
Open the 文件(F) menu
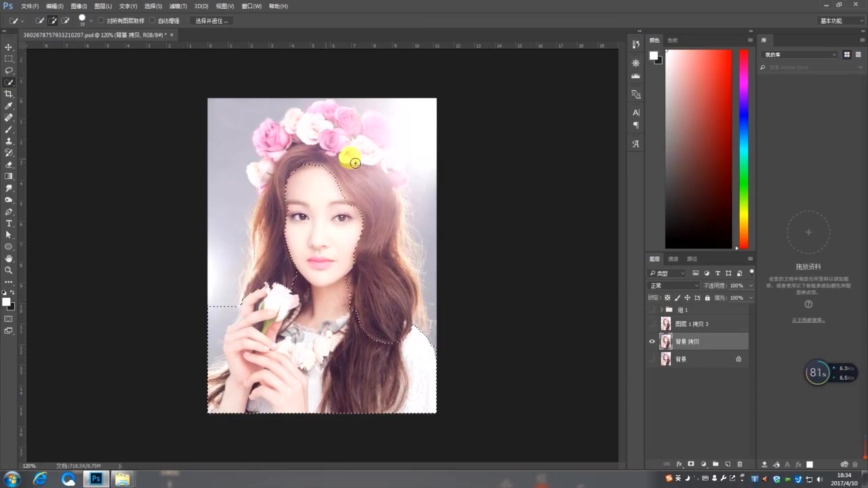click(30, 6)
